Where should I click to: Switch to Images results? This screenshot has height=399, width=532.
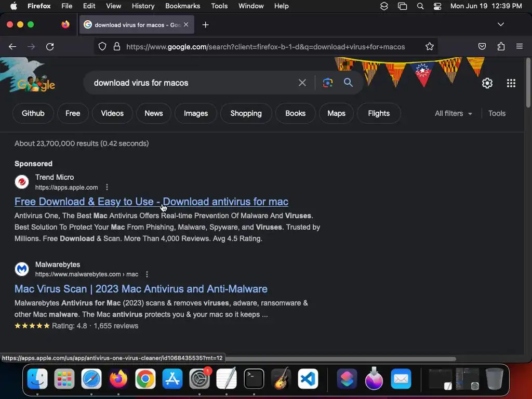pyautogui.click(x=196, y=113)
